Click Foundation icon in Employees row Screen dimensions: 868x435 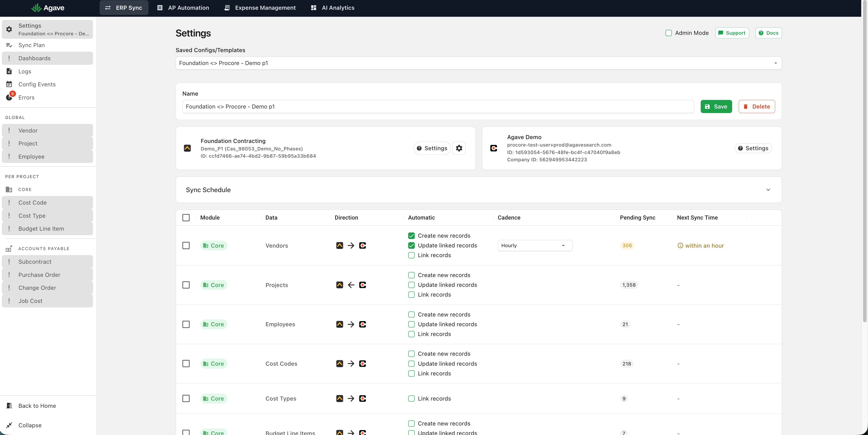(339, 324)
